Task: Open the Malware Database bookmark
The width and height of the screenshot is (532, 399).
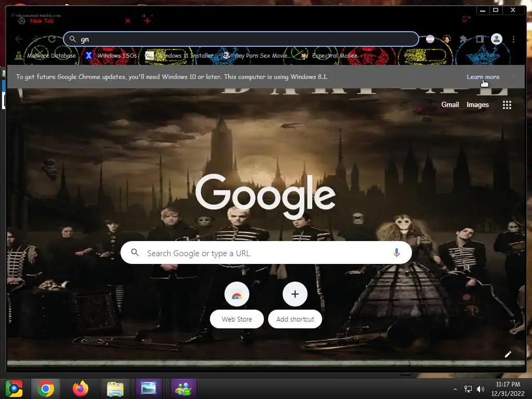Action: click(46, 56)
